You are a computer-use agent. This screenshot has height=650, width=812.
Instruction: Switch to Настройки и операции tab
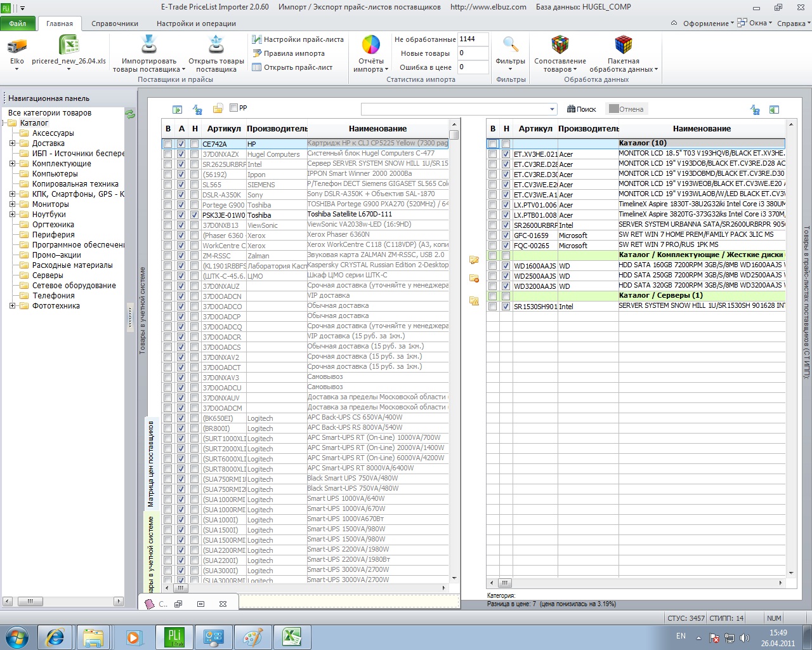click(x=196, y=23)
